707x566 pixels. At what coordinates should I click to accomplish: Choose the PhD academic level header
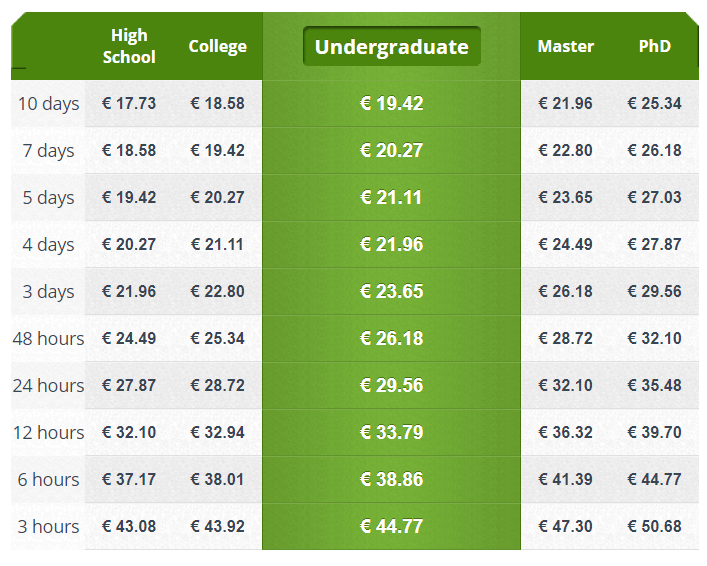654,46
